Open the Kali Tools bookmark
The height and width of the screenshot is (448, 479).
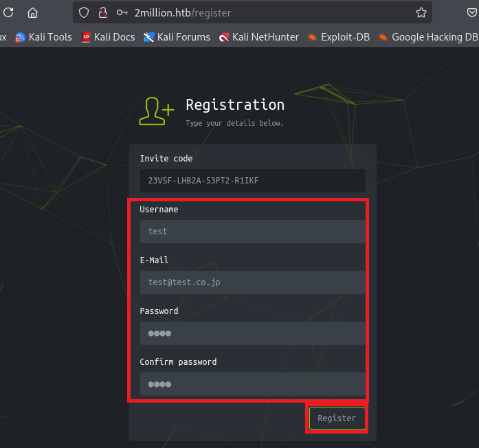pos(43,37)
